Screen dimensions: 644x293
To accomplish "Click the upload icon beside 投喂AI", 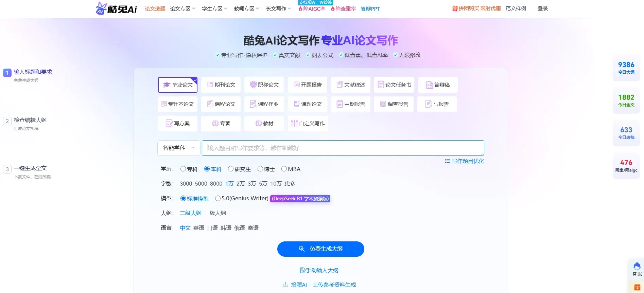I will tap(285, 285).
